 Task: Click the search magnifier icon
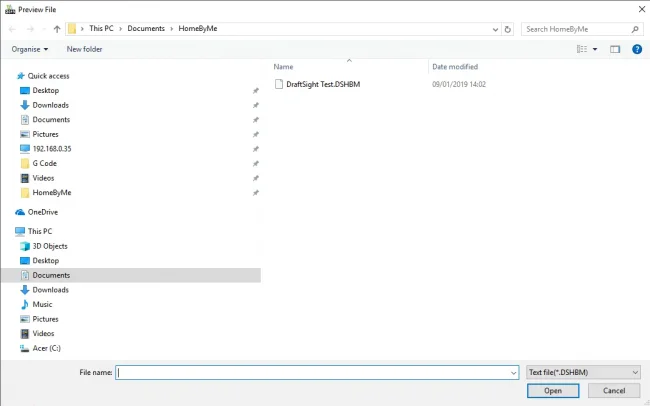coord(636,29)
